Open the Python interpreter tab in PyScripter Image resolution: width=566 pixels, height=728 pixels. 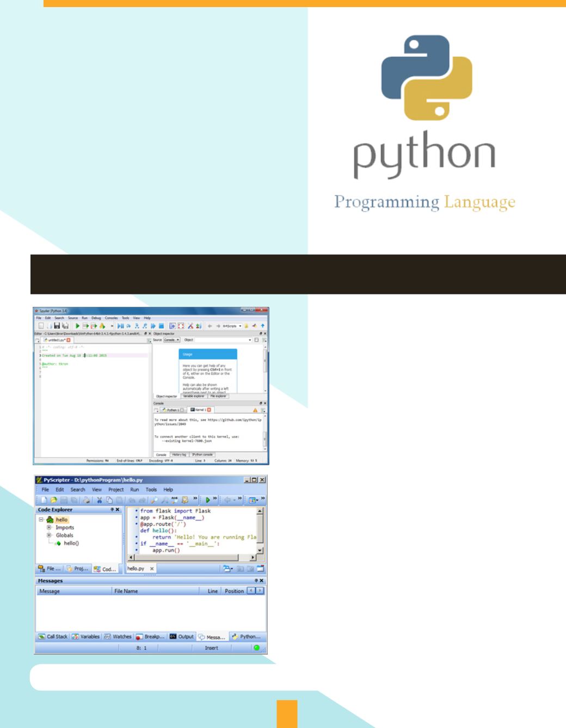[x=247, y=636]
